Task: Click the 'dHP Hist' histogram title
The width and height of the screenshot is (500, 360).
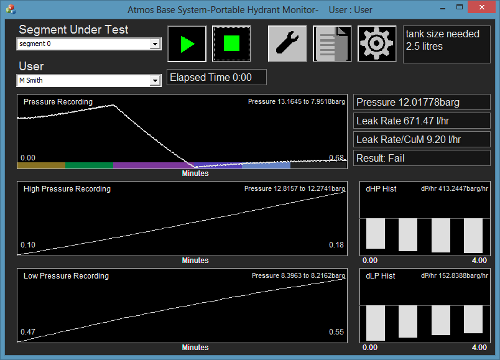Action: click(381, 189)
